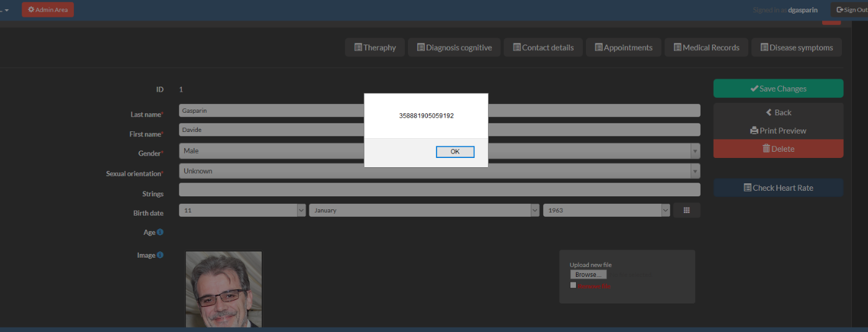Viewport: 868px width, 332px height.
Task: Click the Check Heart Rate list icon
Action: (x=748, y=188)
